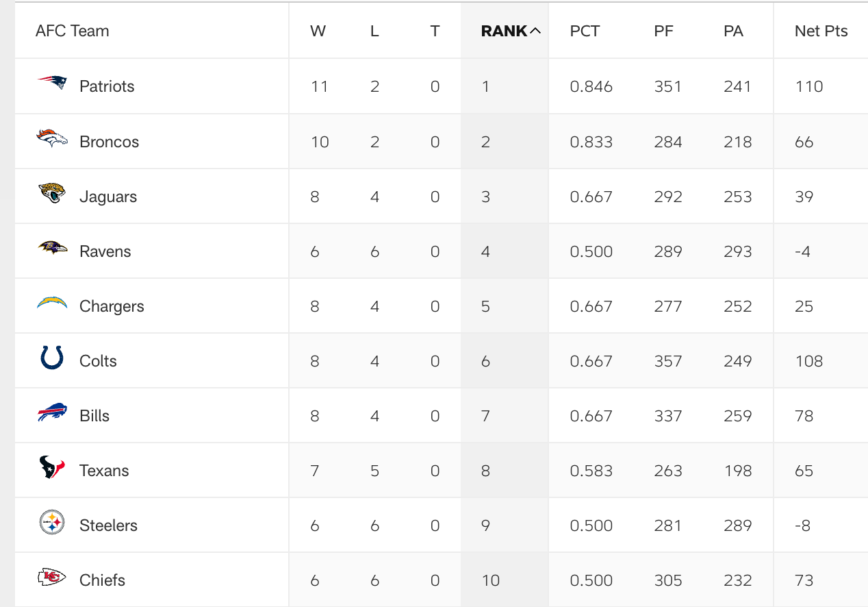Open the Patriots team link
This screenshot has height=607, width=868.
pyautogui.click(x=107, y=86)
